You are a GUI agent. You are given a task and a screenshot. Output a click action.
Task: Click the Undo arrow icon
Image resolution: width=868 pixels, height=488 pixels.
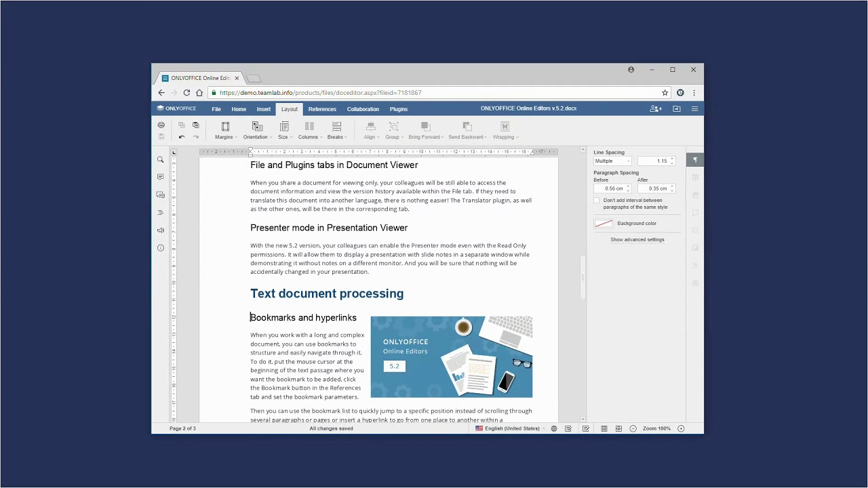coord(181,137)
